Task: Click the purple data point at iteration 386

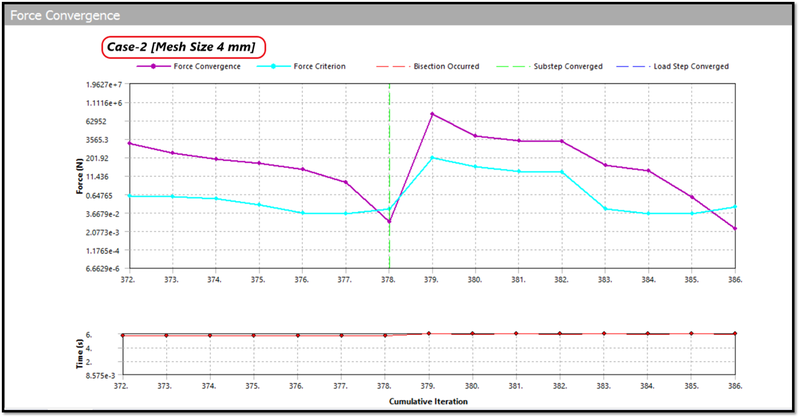Action: pos(735,229)
